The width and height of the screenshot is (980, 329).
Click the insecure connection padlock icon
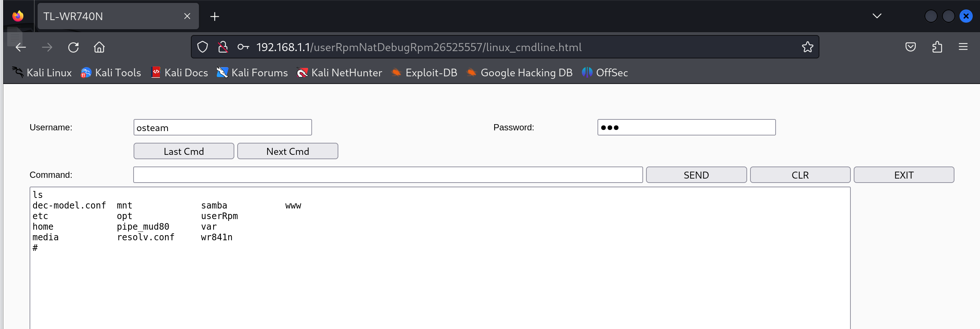coord(223,47)
